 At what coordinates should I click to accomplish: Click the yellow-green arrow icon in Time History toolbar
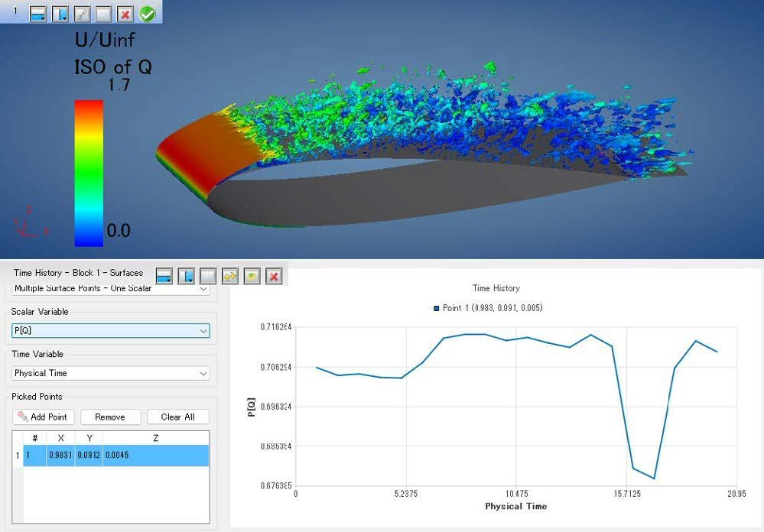252,276
